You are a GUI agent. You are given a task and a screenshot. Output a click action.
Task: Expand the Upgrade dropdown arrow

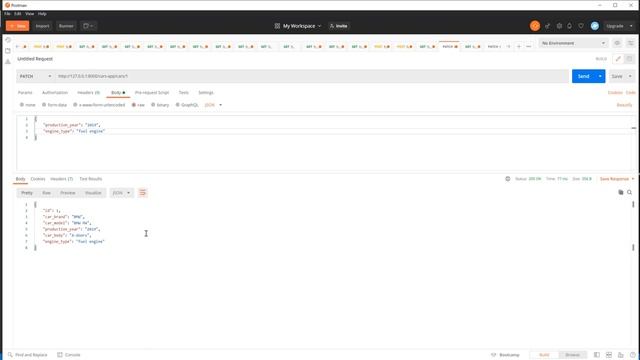click(631, 26)
